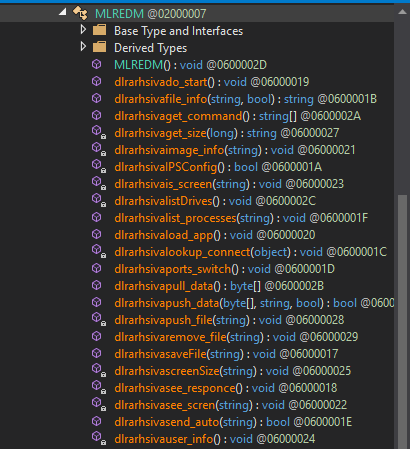Open the dlrarhsivalookup_connect method

tap(250, 252)
